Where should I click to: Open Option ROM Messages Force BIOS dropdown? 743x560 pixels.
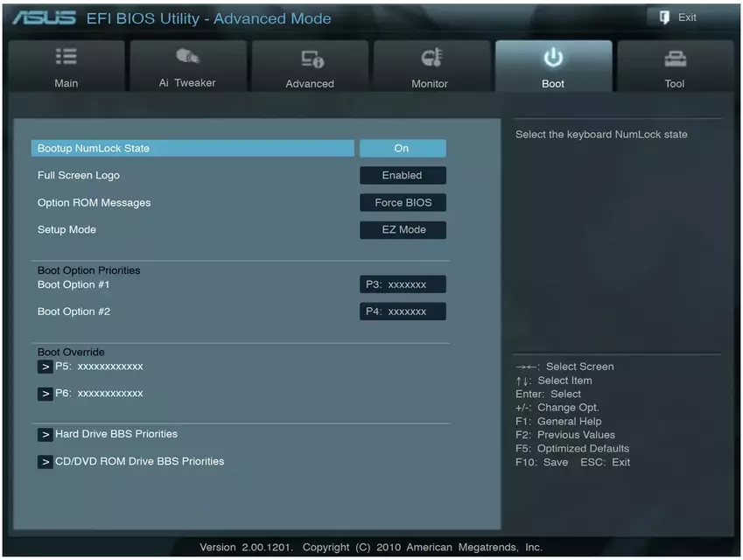coord(403,203)
